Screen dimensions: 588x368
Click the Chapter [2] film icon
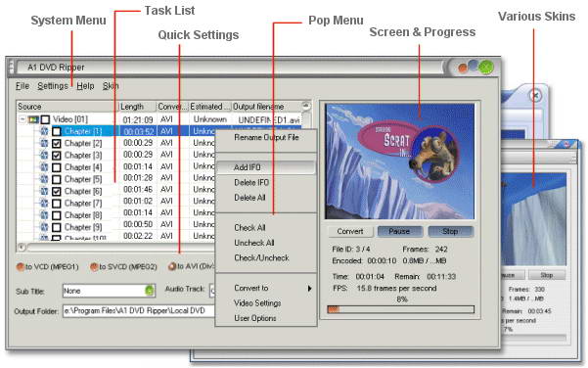point(44,143)
